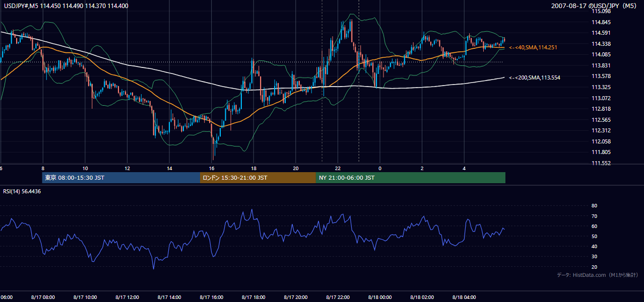The image size is (644, 302).
Task: Click the 8/18 00:00 time axis label
Action: (x=380, y=297)
